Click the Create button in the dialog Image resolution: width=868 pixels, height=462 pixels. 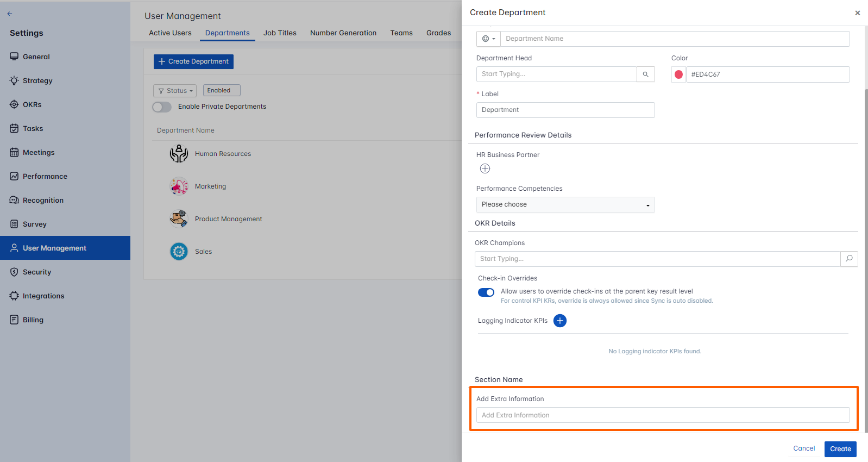coord(840,449)
